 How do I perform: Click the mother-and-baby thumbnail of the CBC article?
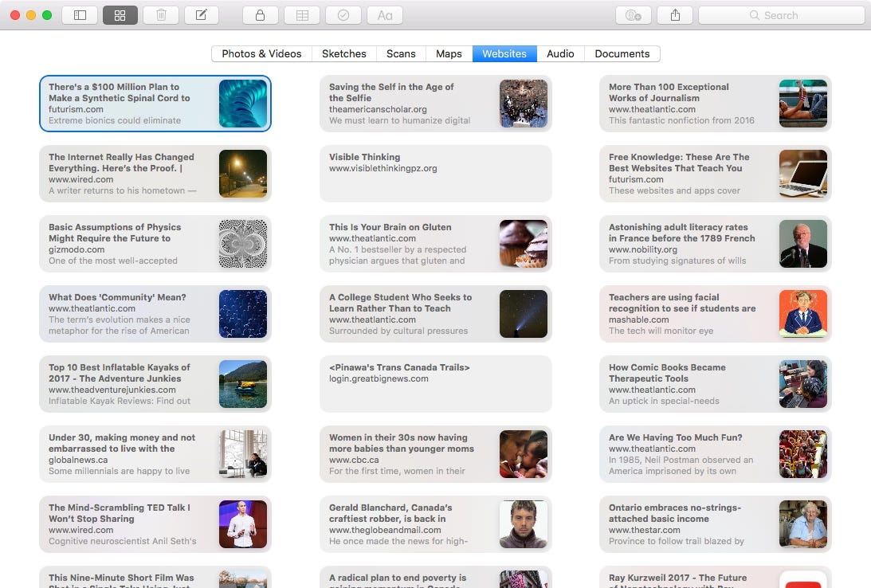(x=524, y=454)
